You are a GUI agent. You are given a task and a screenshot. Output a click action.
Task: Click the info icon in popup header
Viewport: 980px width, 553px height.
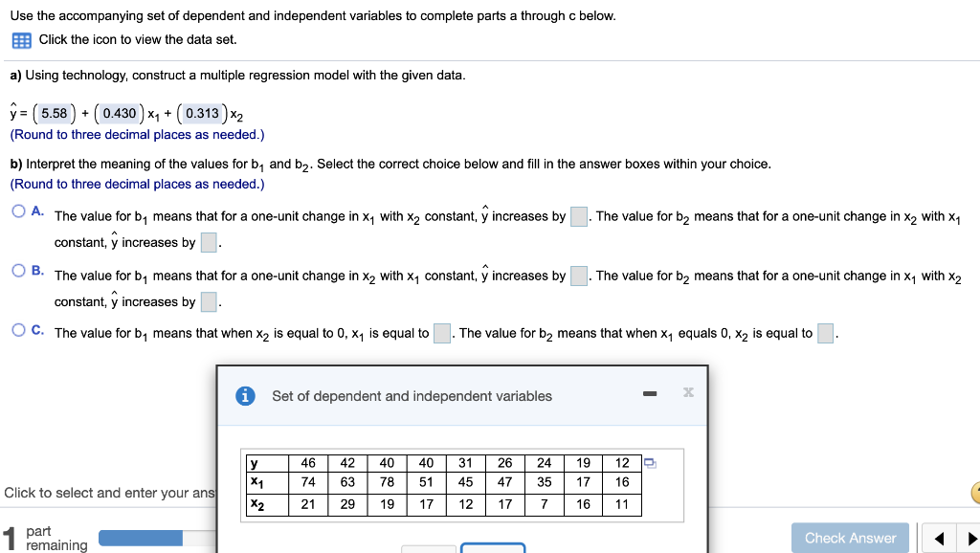pos(245,396)
